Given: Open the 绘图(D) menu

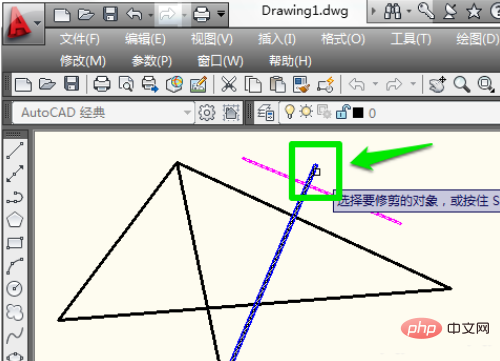Looking at the screenshot, I should pyautogui.click(x=477, y=39).
